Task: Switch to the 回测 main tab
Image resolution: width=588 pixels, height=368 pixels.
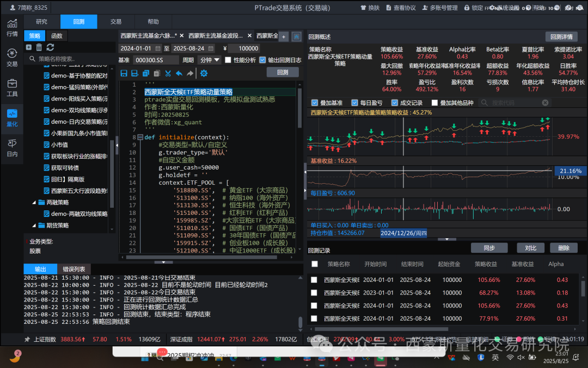Action: [79, 22]
